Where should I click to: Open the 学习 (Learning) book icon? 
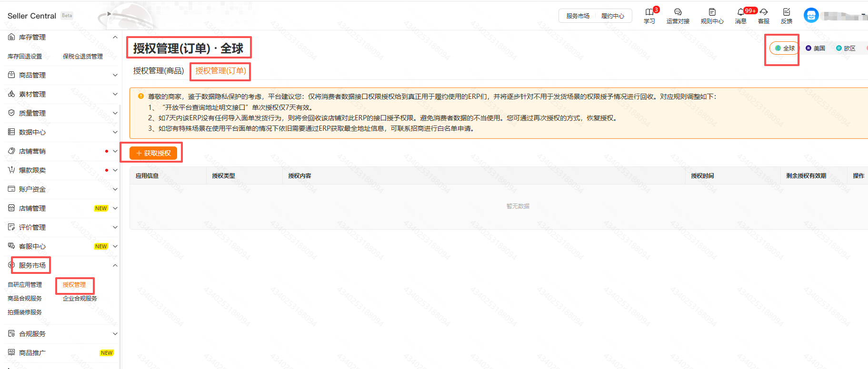[649, 12]
